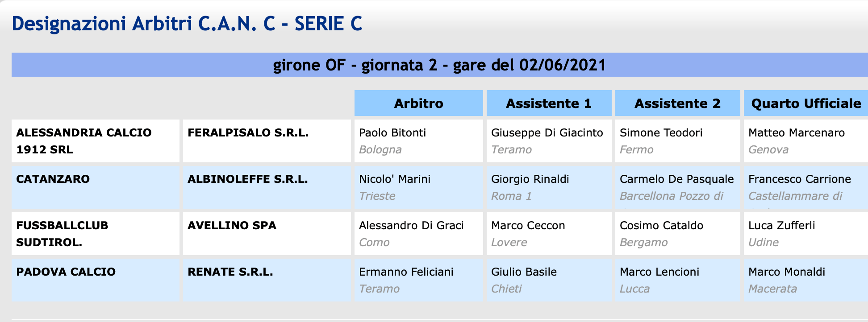
Task: Click fourth official Marco Monaldi's name
Action: (x=786, y=272)
